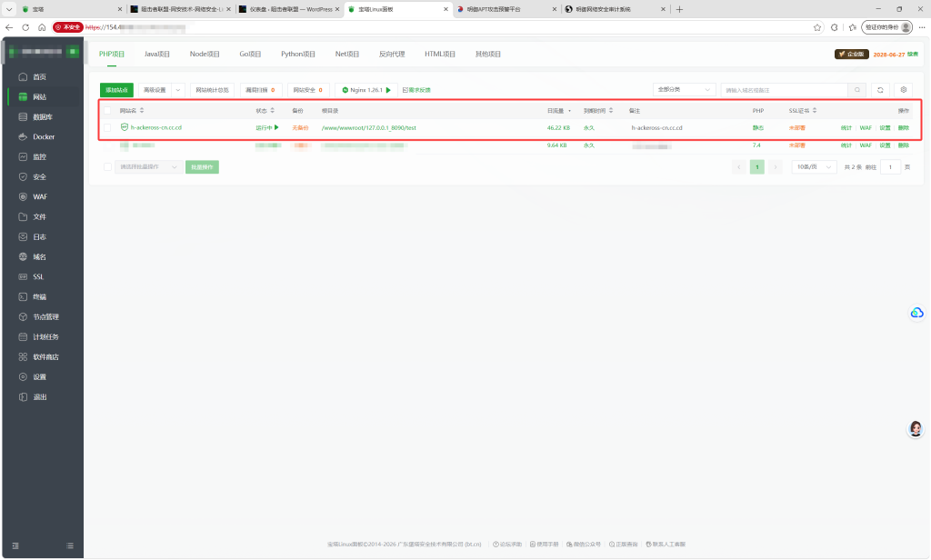Open 终端 terminal in sidebar

tap(39, 297)
